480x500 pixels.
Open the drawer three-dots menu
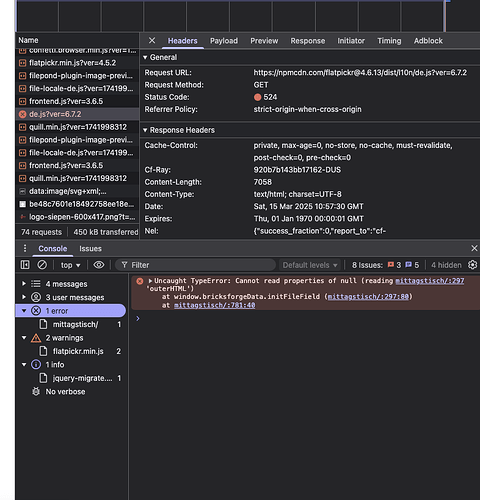coord(25,248)
